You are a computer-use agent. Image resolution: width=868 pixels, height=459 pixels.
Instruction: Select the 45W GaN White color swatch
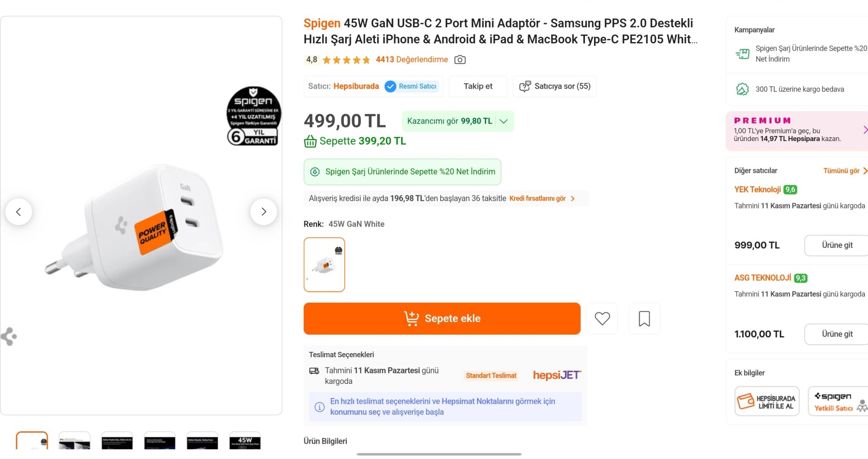pyautogui.click(x=324, y=265)
